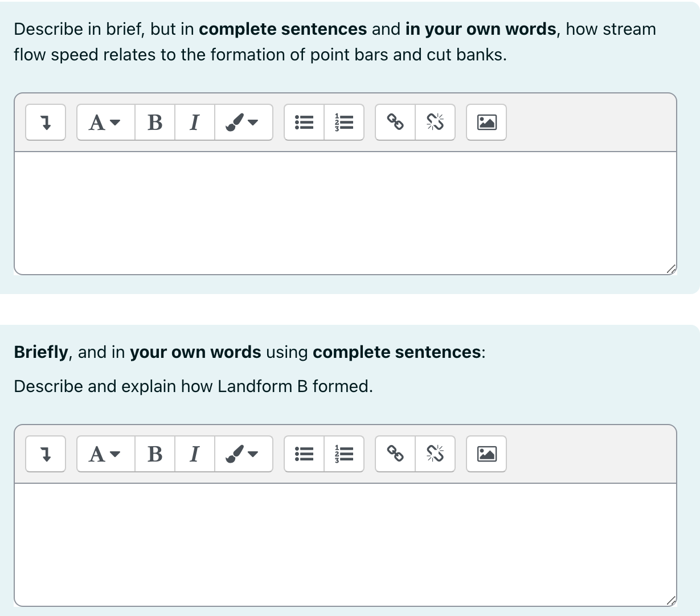Viewport: 700px width, 616px height.
Task: Expand the toolbar with the show-more arrow, first editor
Action: 45,122
